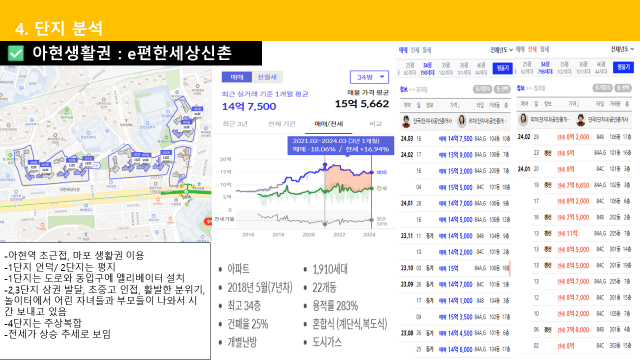Click the first agent photo in 전세 listings panel
This screenshot has height=360, width=640.
[x=523, y=120]
